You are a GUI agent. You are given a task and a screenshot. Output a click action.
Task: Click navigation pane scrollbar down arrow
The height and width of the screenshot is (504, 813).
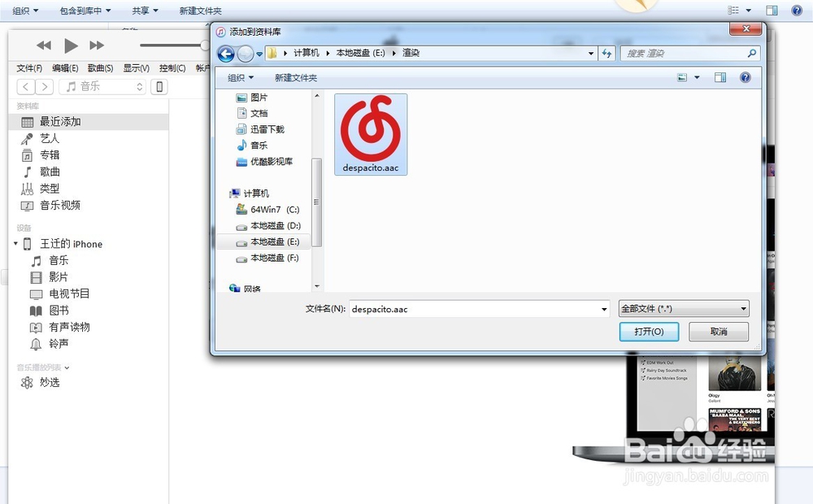(317, 286)
